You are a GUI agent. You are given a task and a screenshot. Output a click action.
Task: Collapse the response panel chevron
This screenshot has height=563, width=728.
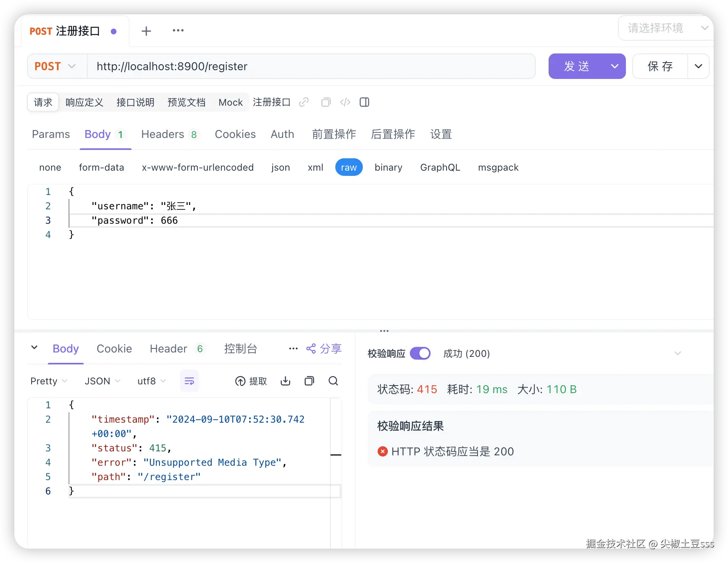click(34, 347)
